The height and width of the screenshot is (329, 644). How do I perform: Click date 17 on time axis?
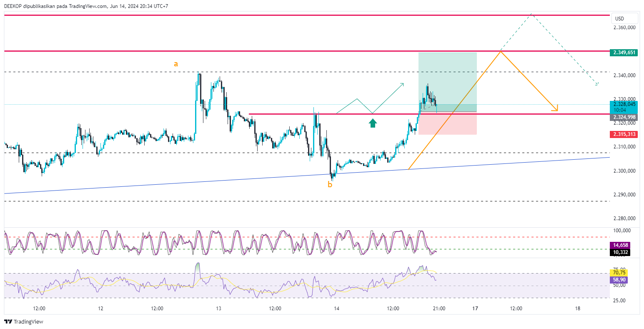point(475,309)
